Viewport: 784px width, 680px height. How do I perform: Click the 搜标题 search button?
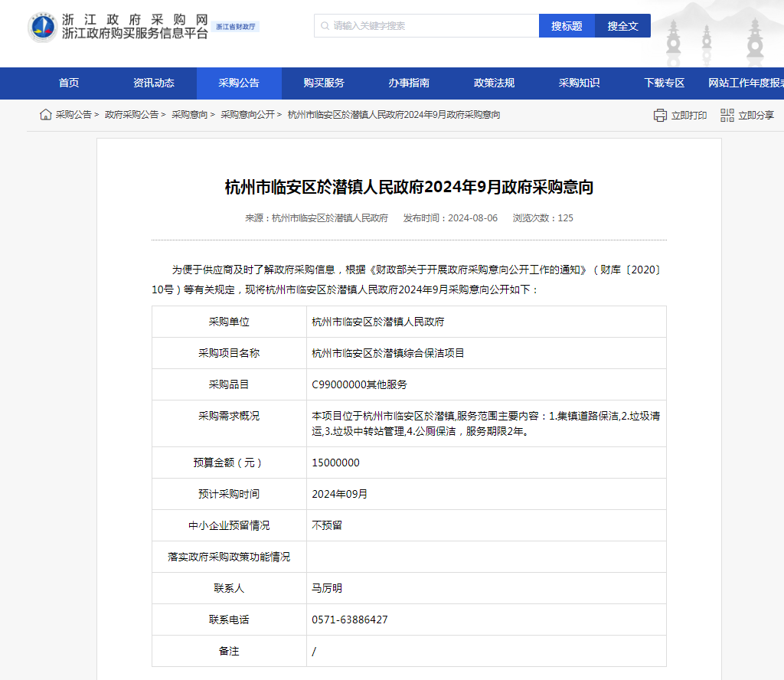pos(567,26)
